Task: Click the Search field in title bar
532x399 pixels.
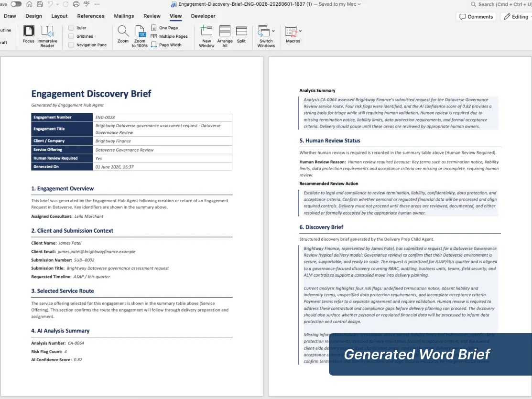Action: (501, 4)
